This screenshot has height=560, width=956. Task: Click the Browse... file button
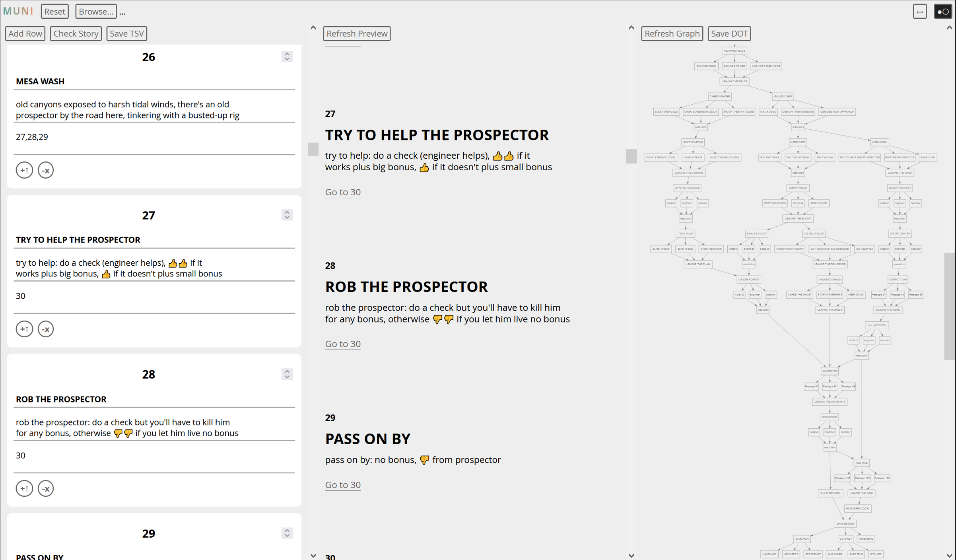coord(96,12)
